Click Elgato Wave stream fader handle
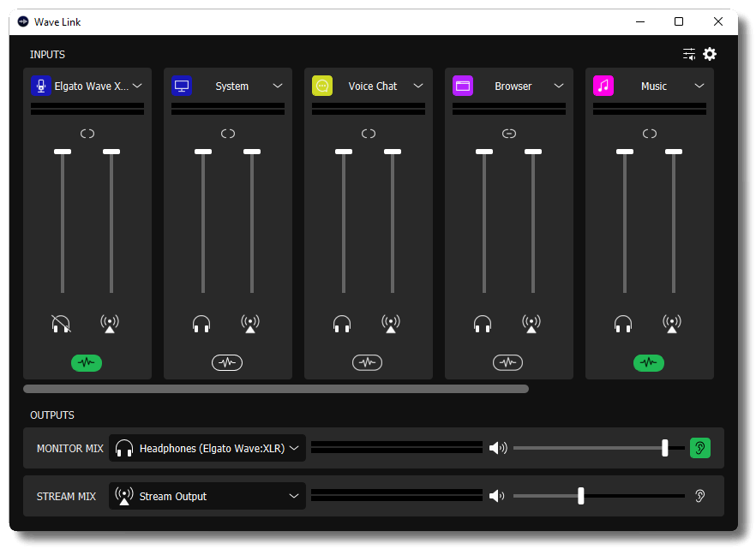 pyautogui.click(x=111, y=152)
